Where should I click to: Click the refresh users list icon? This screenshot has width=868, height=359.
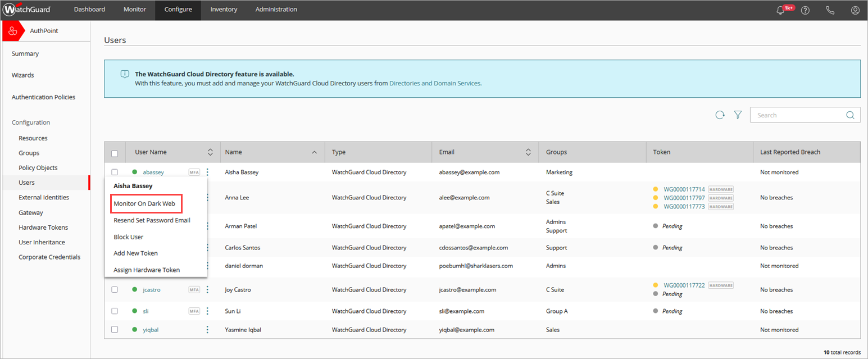(720, 115)
